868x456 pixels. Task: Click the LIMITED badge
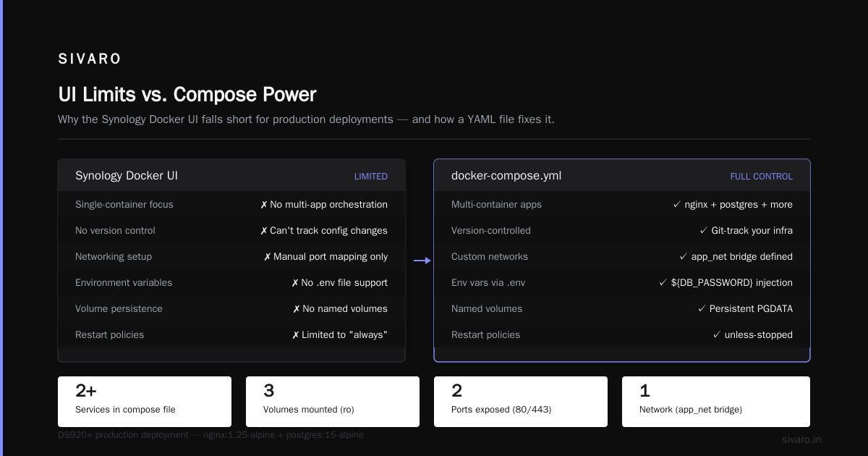370,177
